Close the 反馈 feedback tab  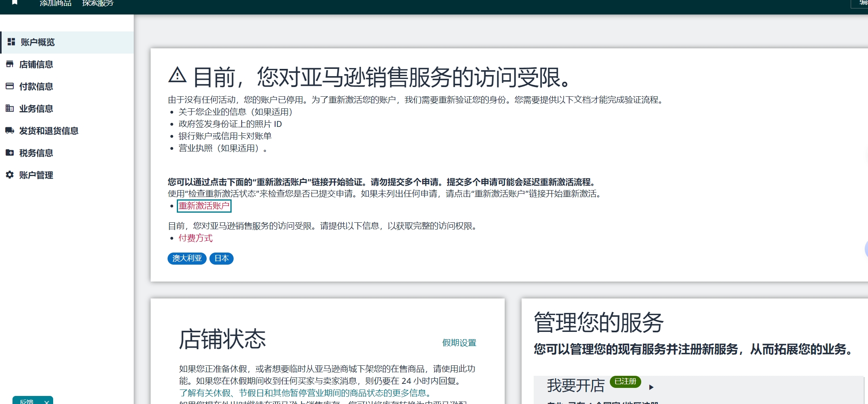(x=47, y=402)
